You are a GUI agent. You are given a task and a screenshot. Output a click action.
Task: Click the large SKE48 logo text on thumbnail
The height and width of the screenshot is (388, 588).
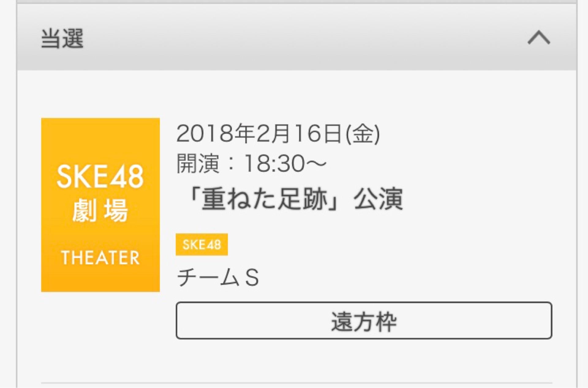tap(100, 176)
